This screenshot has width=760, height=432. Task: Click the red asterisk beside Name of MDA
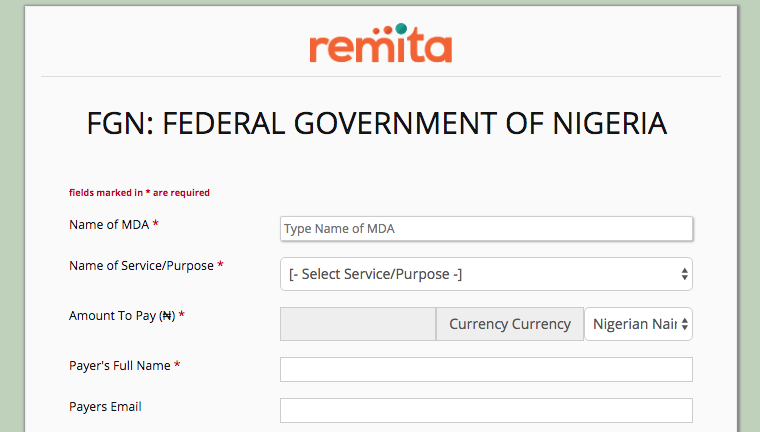coord(156,225)
